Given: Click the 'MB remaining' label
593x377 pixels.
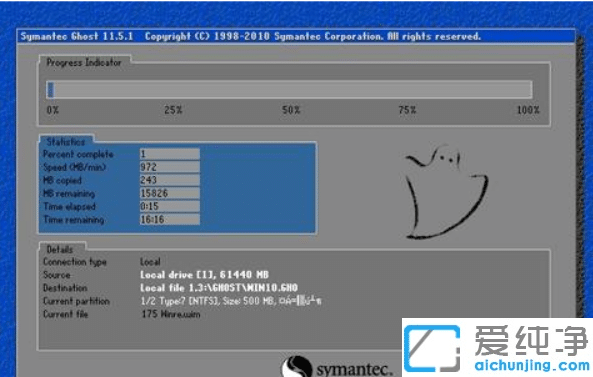Looking at the screenshot, I should click(69, 194).
